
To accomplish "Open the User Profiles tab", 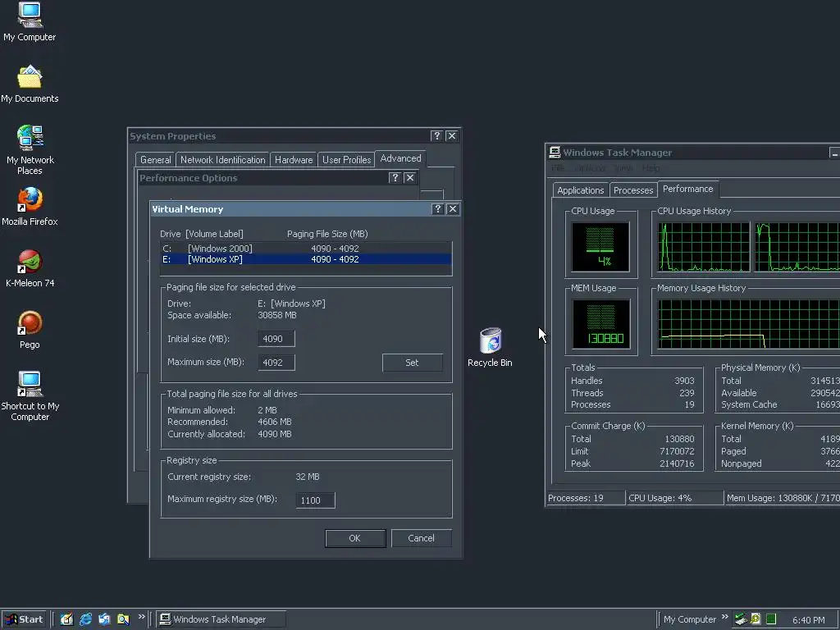I will 347,160.
